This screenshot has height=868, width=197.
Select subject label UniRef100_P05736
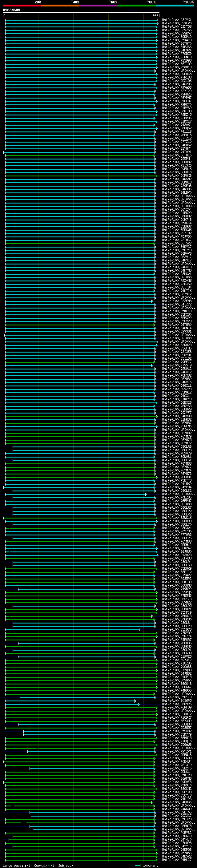pos(176,531)
